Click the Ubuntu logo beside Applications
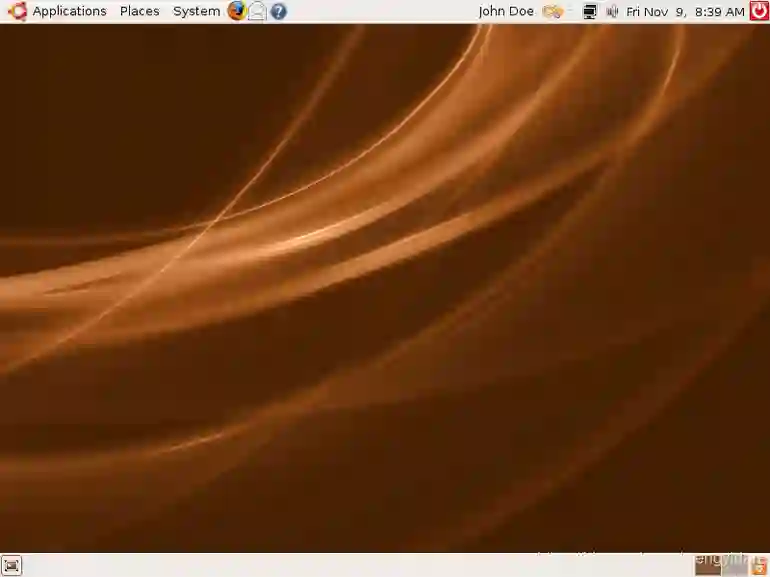 click(18, 11)
